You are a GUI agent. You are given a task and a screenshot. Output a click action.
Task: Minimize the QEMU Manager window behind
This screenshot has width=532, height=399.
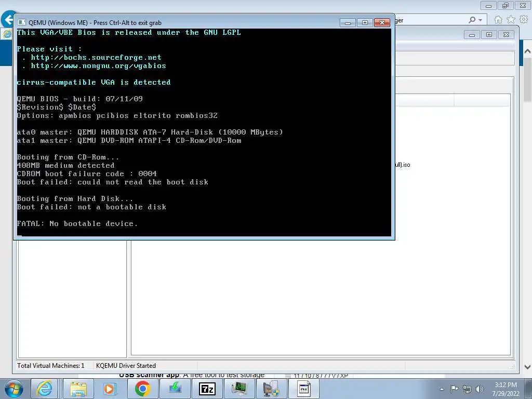click(x=472, y=35)
